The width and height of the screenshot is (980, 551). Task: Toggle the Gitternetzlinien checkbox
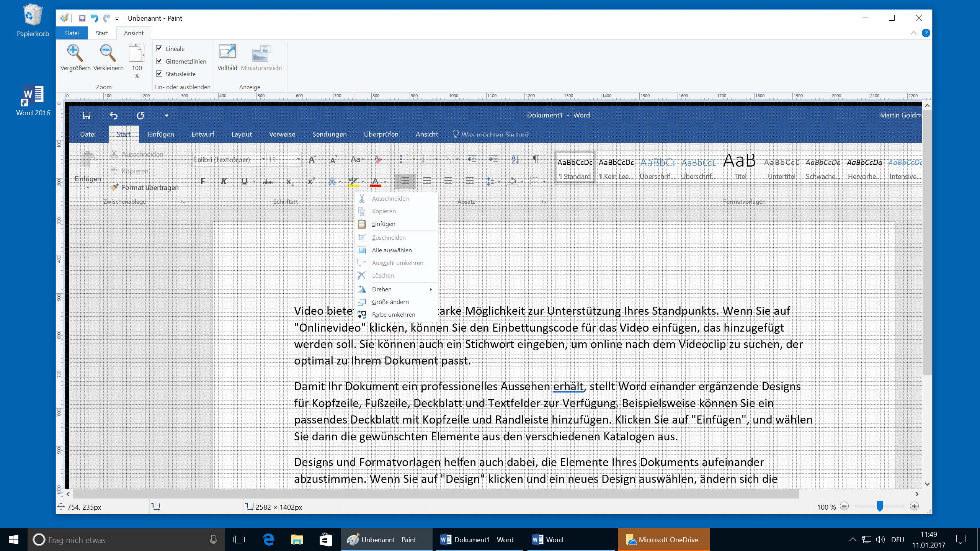[160, 61]
